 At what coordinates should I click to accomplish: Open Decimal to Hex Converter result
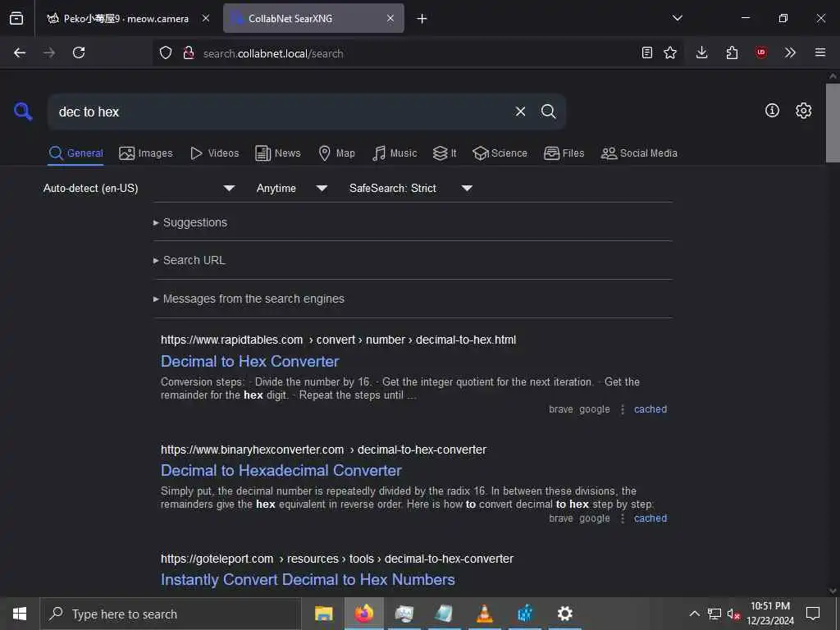pyautogui.click(x=249, y=361)
